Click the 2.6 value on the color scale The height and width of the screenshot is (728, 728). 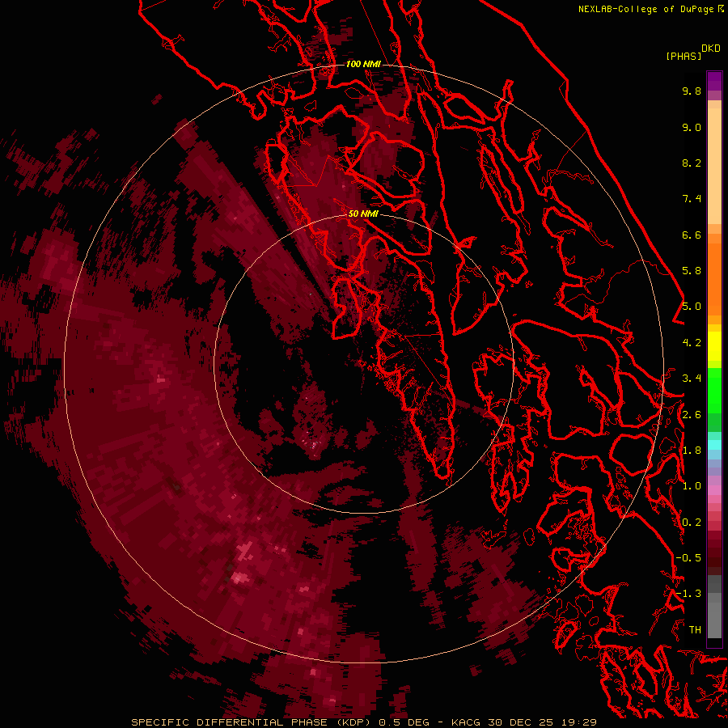pyautogui.click(x=692, y=415)
